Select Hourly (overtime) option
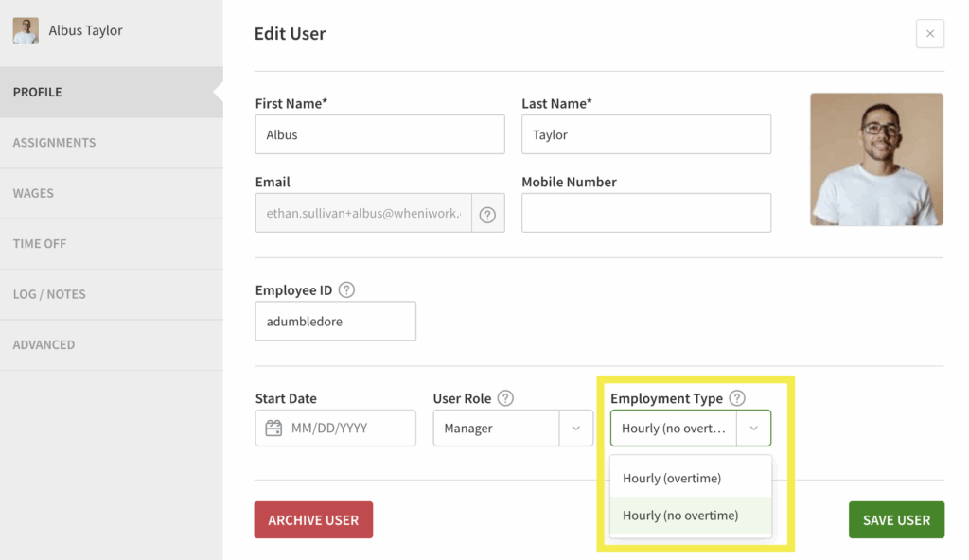The width and height of the screenshot is (969, 560). 672,479
